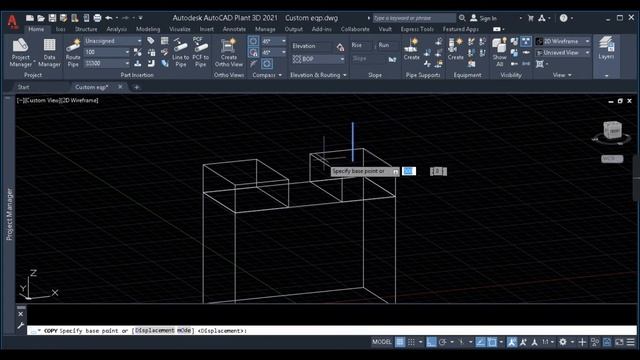Screen dimensions: 640x360
Task: Toggle the compass display button
Action: [x=253, y=41]
